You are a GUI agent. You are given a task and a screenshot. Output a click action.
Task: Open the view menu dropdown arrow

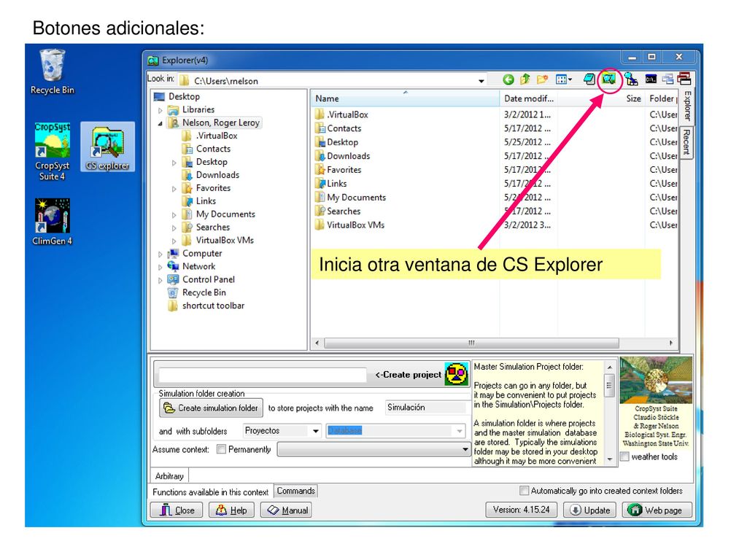tap(570, 80)
